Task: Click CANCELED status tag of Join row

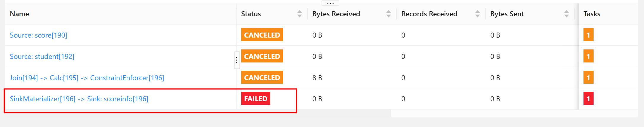Action: (262, 78)
